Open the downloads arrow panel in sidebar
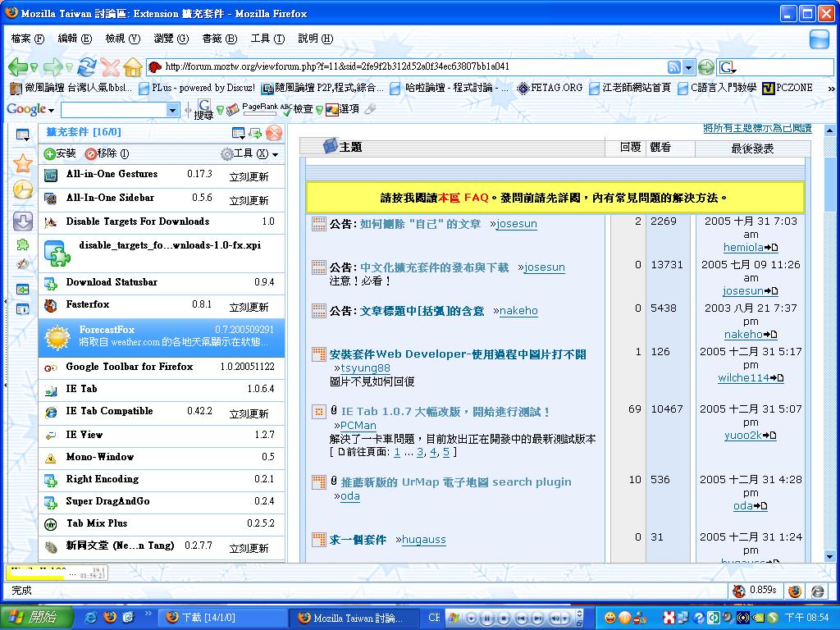The width and height of the screenshot is (840, 630). [22, 221]
